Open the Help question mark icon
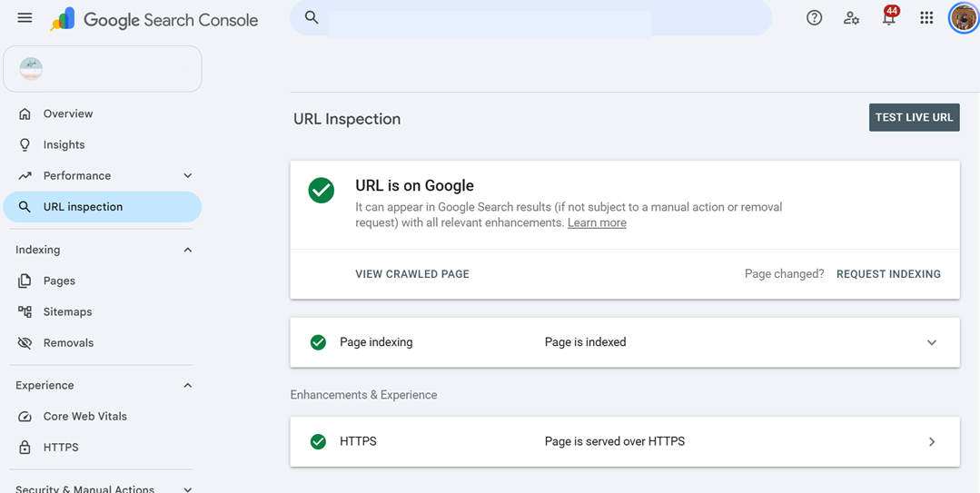The width and height of the screenshot is (980, 493). tap(814, 17)
